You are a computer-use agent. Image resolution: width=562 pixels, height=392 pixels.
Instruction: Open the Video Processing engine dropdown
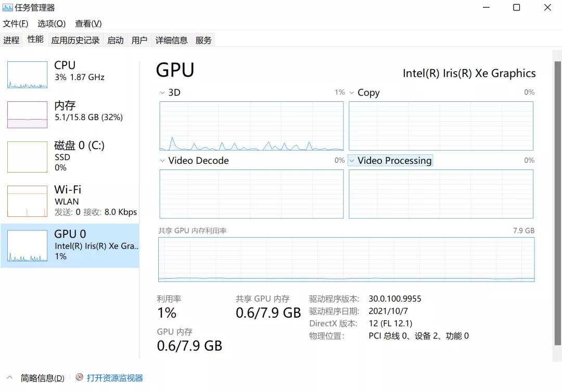(352, 161)
